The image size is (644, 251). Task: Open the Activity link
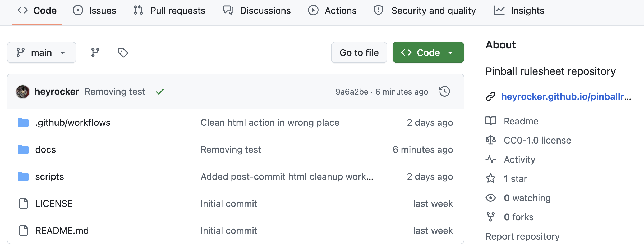pyautogui.click(x=519, y=159)
